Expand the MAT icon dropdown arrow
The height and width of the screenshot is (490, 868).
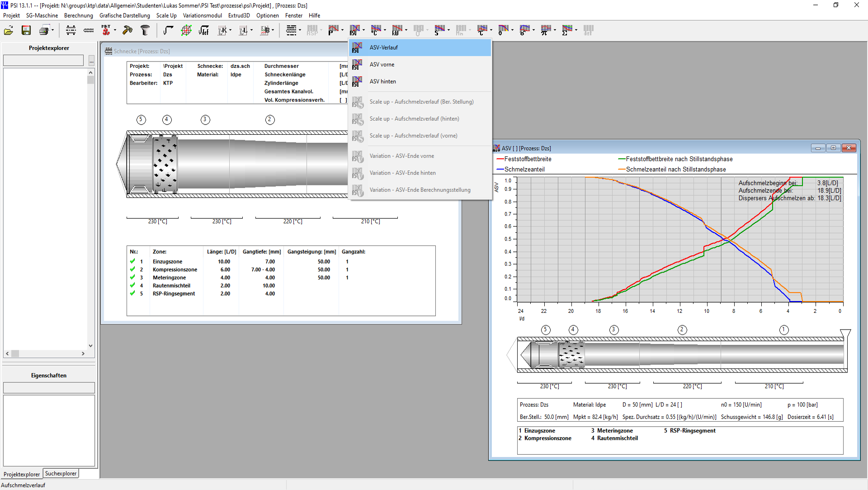coord(115,30)
